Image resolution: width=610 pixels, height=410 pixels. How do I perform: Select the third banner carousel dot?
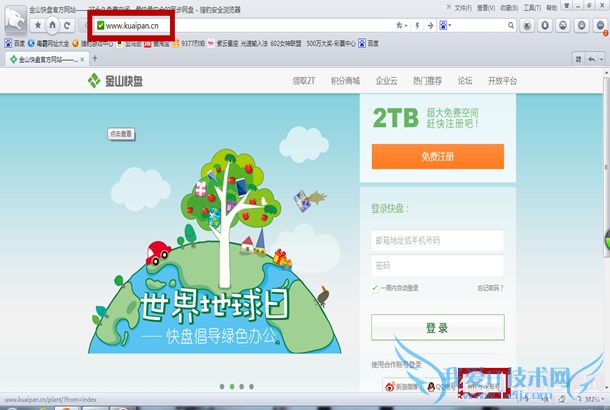click(242, 387)
